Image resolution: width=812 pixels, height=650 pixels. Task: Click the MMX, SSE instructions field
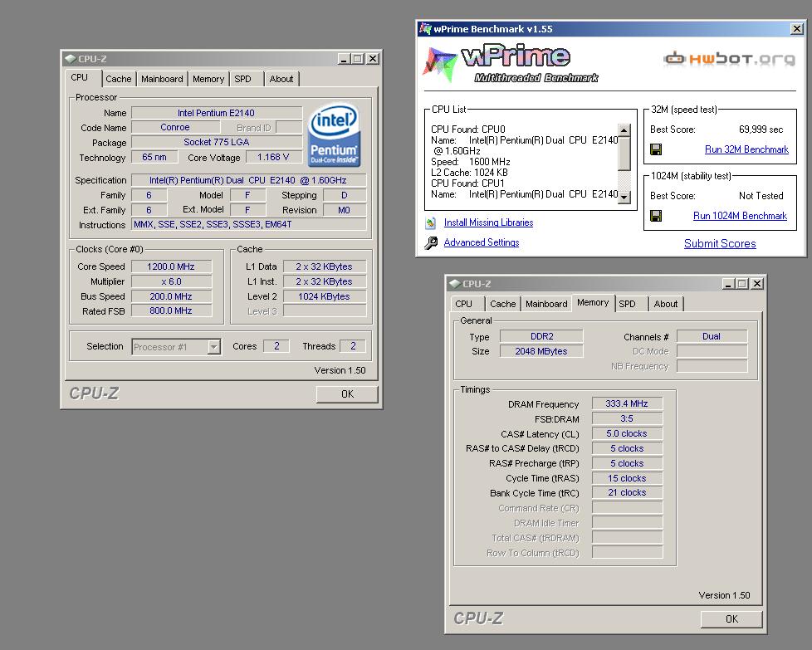point(248,224)
